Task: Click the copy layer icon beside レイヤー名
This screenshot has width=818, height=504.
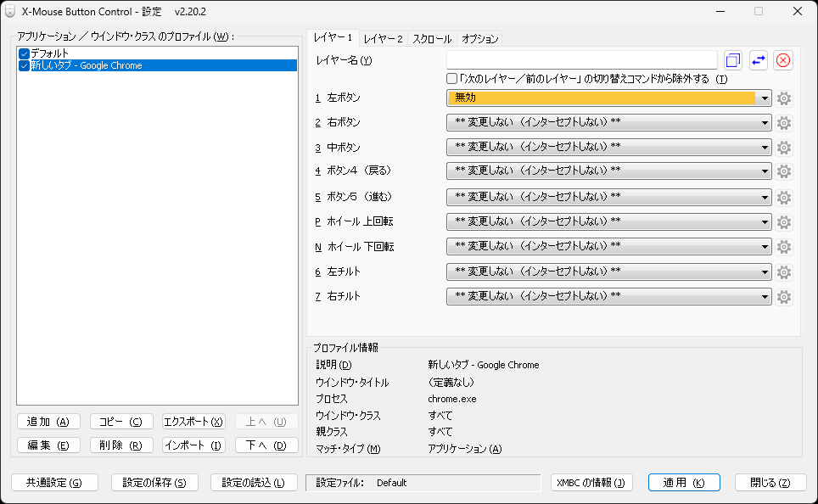Action: tap(732, 59)
